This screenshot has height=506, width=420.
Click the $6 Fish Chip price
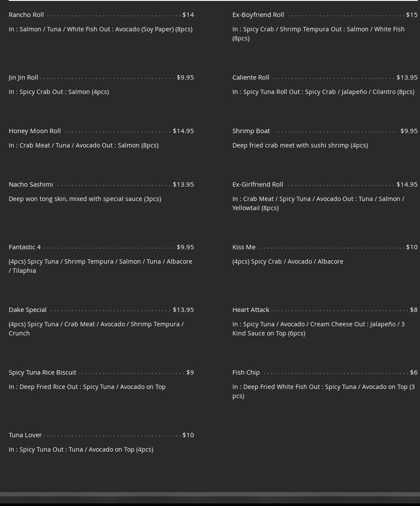coord(413,372)
